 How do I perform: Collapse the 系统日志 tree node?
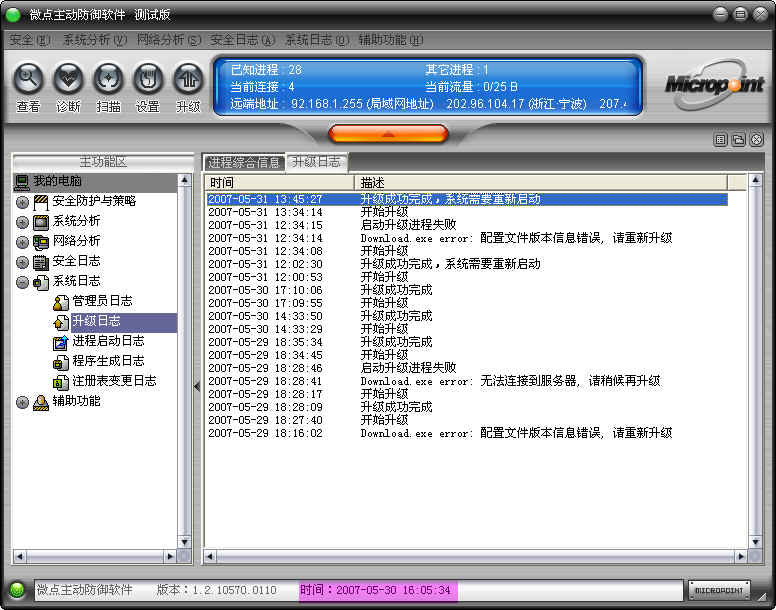click(22, 282)
